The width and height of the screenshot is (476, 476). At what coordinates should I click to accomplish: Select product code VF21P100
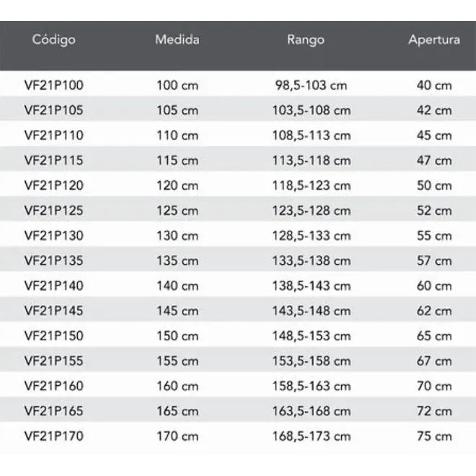[54, 85]
